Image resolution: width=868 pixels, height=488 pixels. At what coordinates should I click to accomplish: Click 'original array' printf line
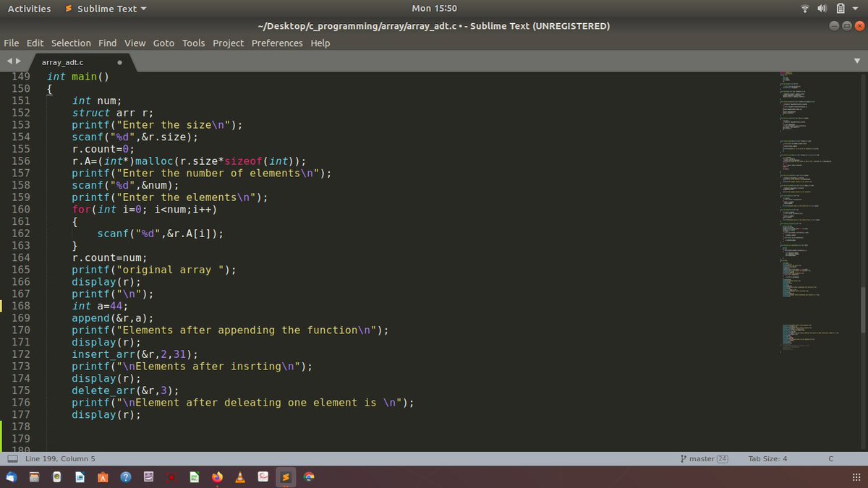pyautogui.click(x=153, y=270)
